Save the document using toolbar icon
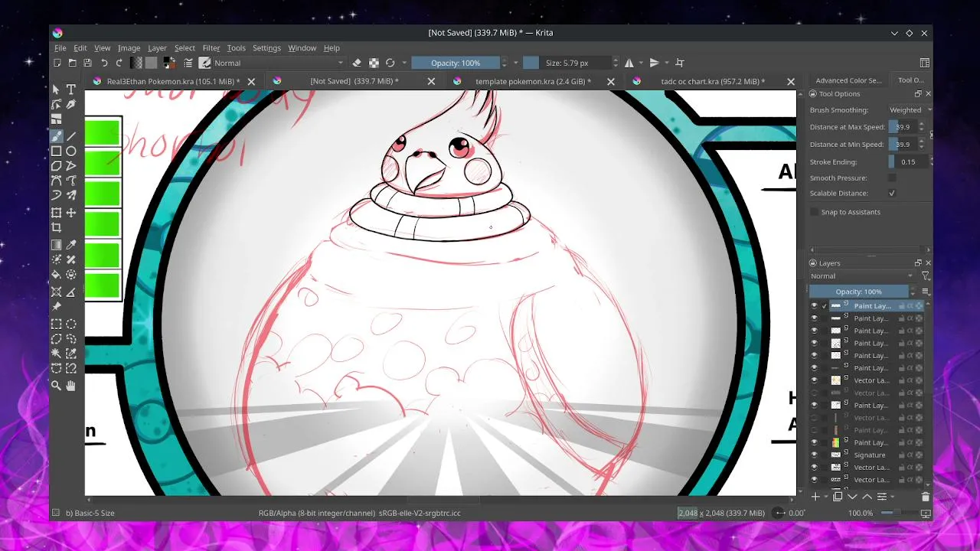The width and height of the screenshot is (980, 551). point(88,63)
